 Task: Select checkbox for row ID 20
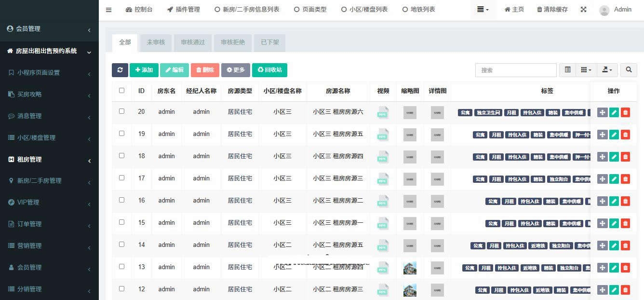[121, 111]
